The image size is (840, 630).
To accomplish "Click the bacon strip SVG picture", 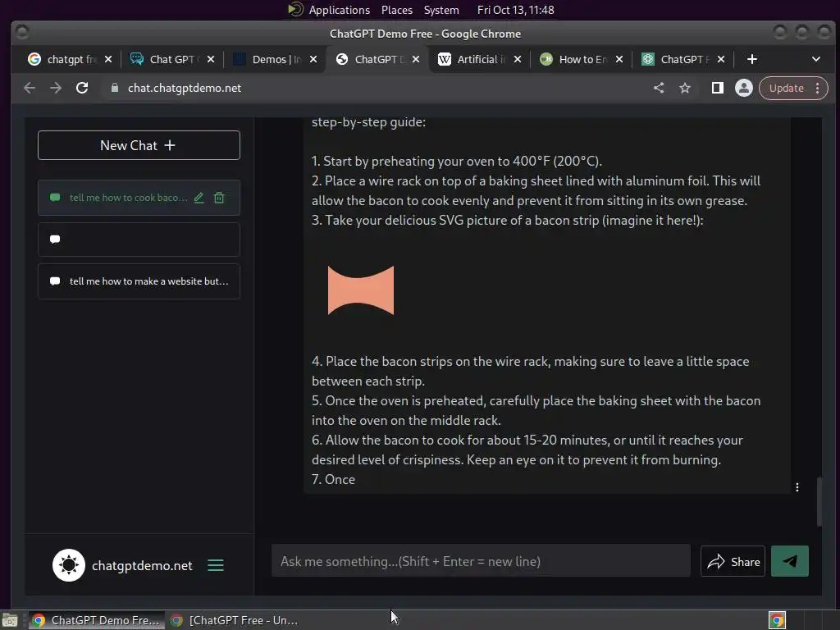I will tap(361, 290).
